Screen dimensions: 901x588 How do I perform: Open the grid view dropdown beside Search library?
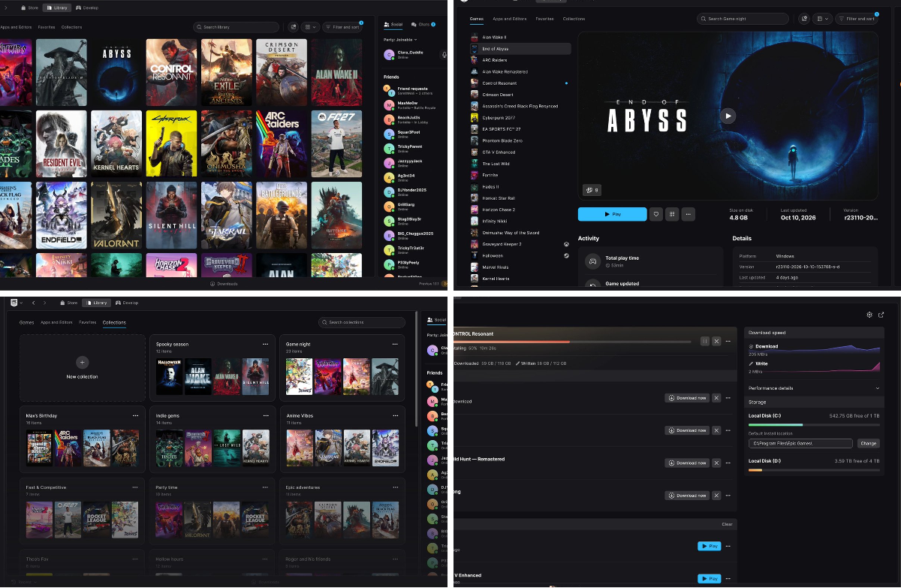pos(311,27)
